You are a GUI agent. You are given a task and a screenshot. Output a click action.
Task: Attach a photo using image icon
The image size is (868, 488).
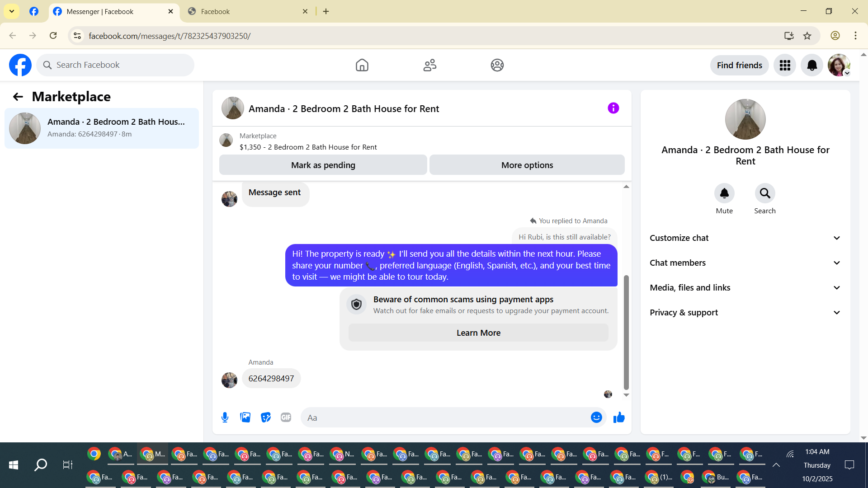pos(245,418)
